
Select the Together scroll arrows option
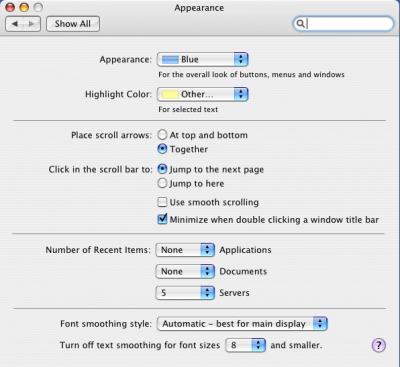[162, 149]
